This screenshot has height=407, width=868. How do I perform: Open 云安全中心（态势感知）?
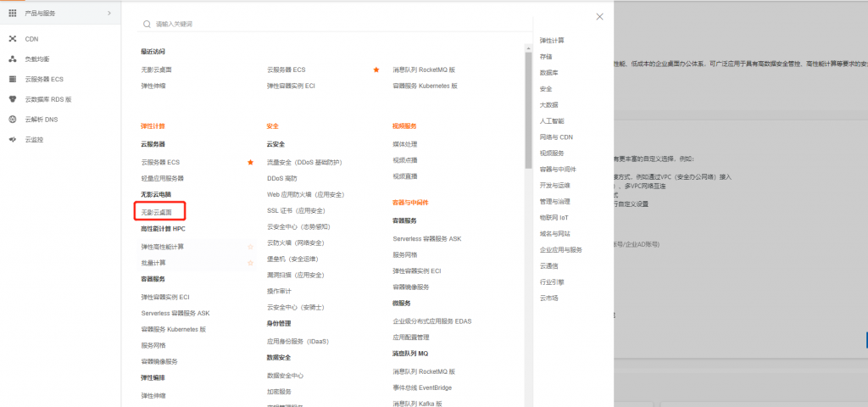point(299,226)
